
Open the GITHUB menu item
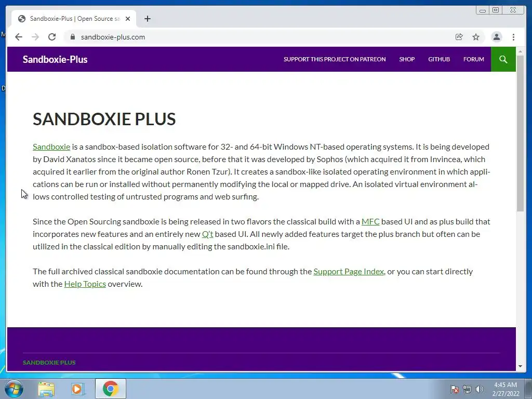pos(439,59)
